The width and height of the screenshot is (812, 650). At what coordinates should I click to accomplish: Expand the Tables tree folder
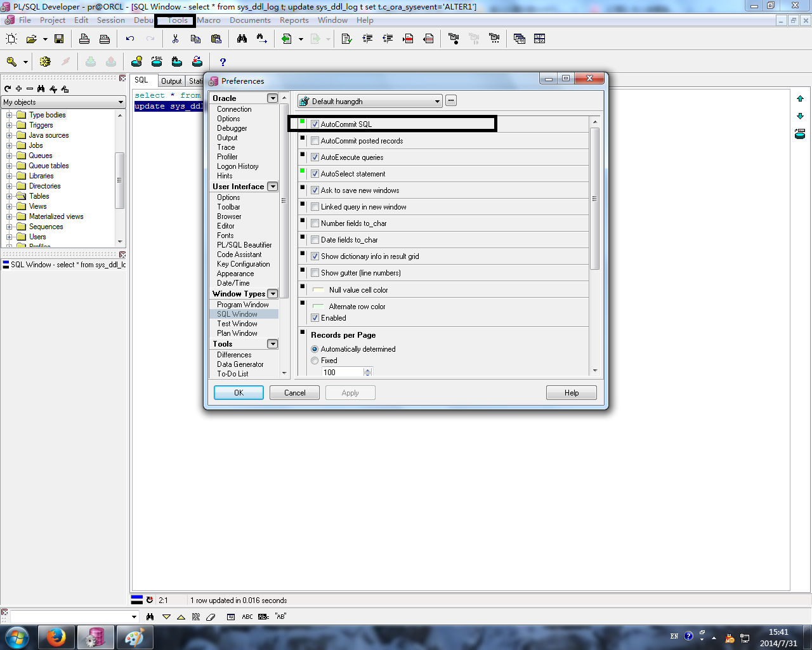tap(9, 196)
